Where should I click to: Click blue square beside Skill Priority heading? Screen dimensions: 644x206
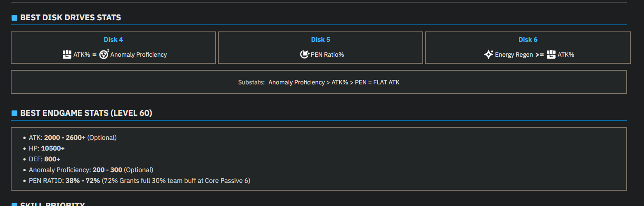point(14,204)
